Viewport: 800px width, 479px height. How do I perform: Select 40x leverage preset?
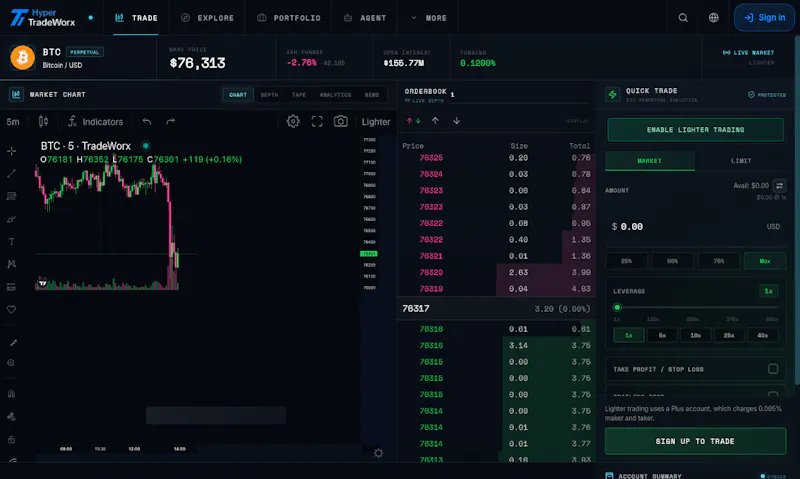(x=762, y=336)
